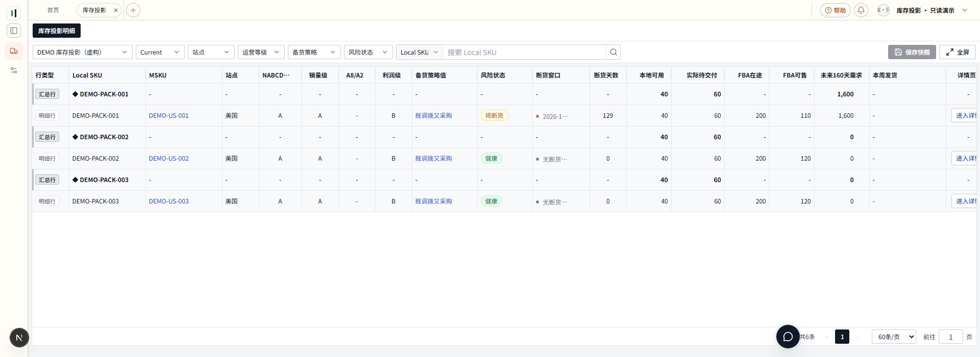Select page 1 in pagination
980x357 pixels.
point(842,337)
